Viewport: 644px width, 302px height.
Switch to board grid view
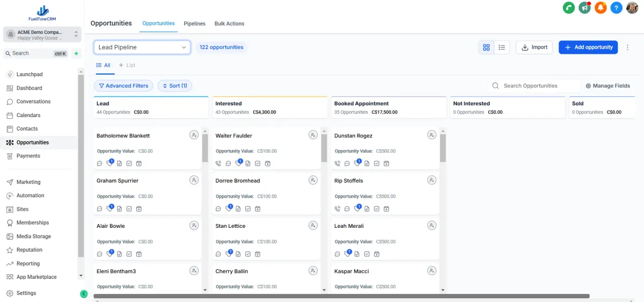pos(486,47)
